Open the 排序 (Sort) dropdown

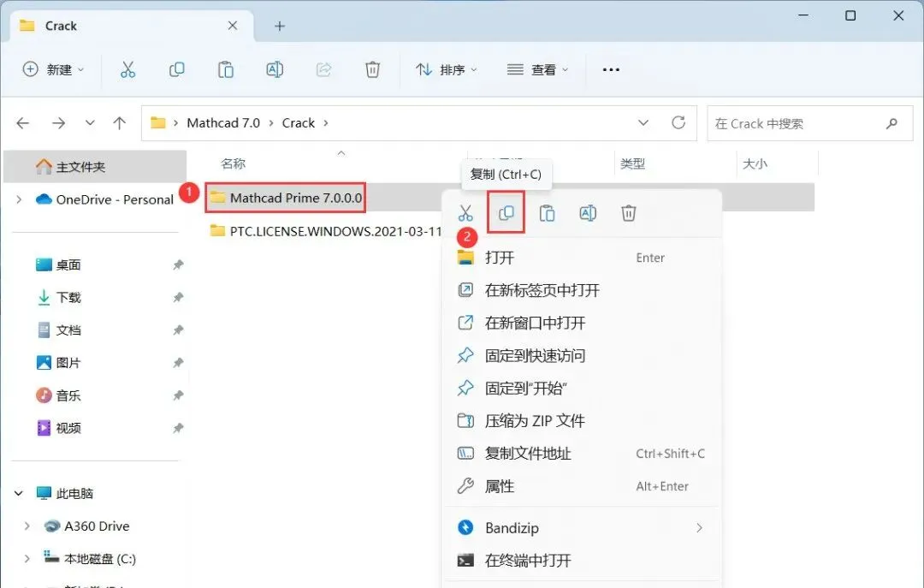click(x=446, y=69)
